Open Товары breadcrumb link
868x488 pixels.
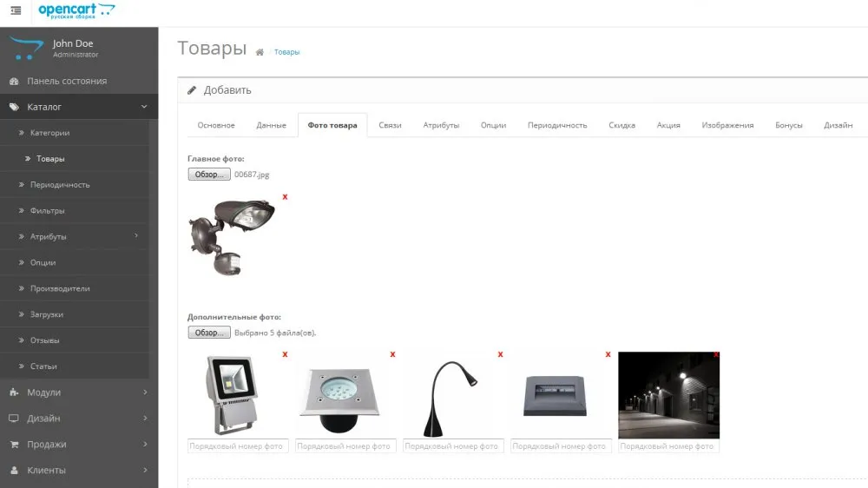pyautogui.click(x=286, y=52)
